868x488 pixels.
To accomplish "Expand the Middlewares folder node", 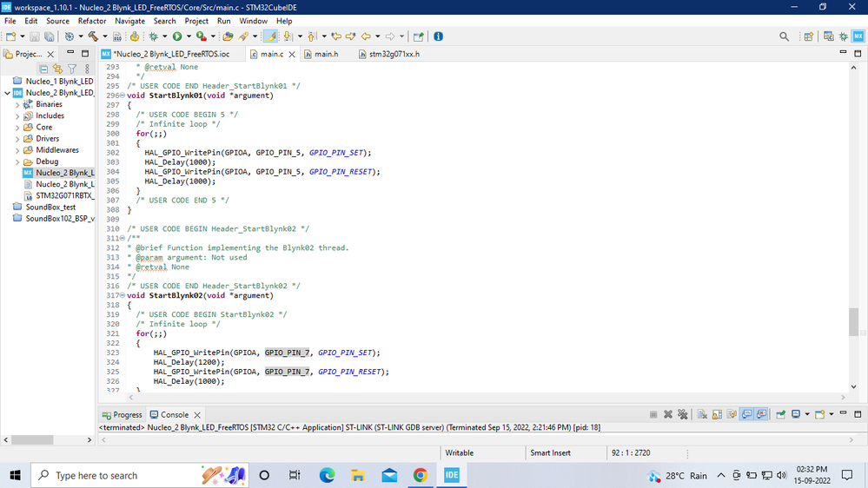I will click(17, 150).
